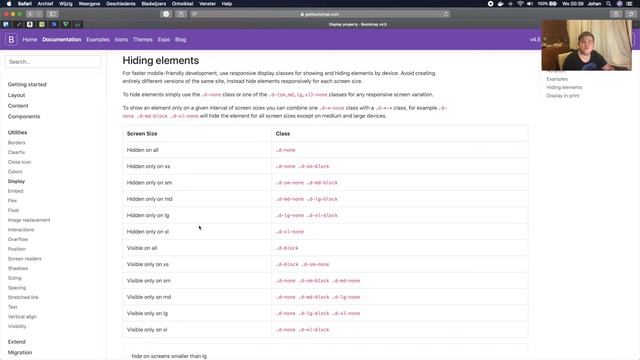Open the Archief menu
Screen dimensions: 640x360
pyautogui.click(x=45, y=4)
